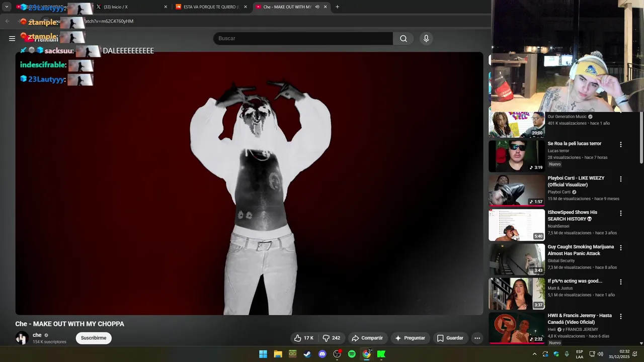Open options menu for If p%*n acting video
Screen dimensions: 644x362
coord(620,282)
